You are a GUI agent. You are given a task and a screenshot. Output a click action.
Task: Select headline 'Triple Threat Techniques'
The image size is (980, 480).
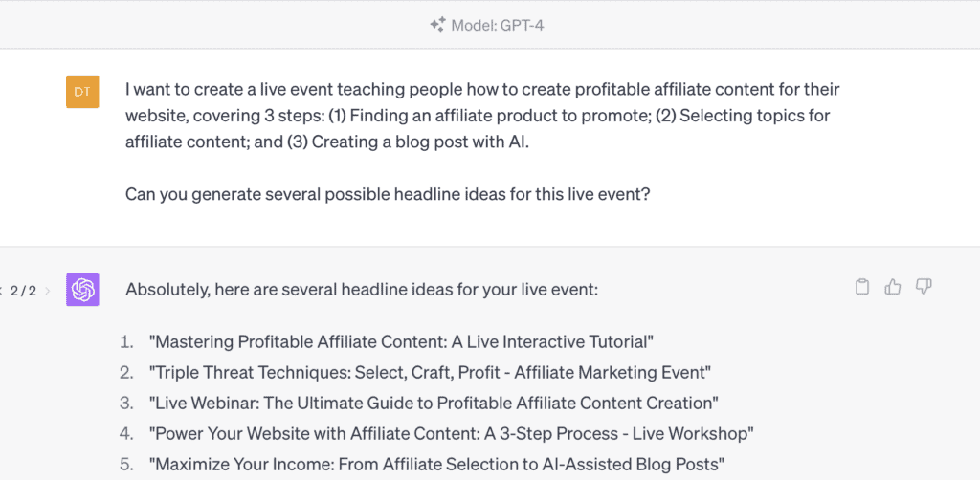tap(430, 373)
